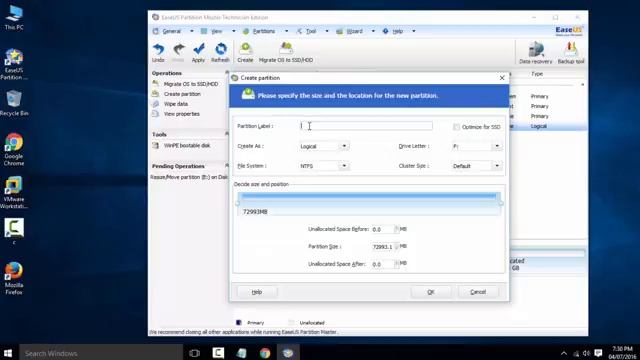
Task: Select Migrate OS to SSD/HDD in Operations panel
Action: point(191,84)
